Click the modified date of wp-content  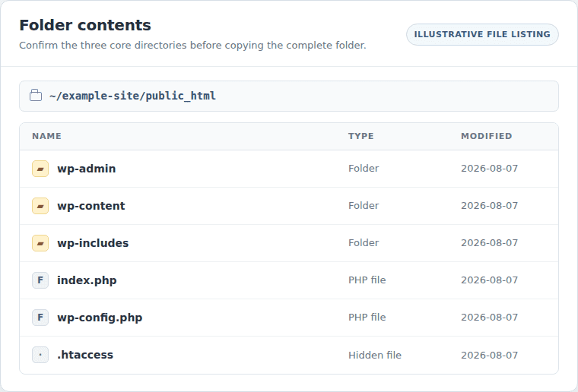click(490, 206)
